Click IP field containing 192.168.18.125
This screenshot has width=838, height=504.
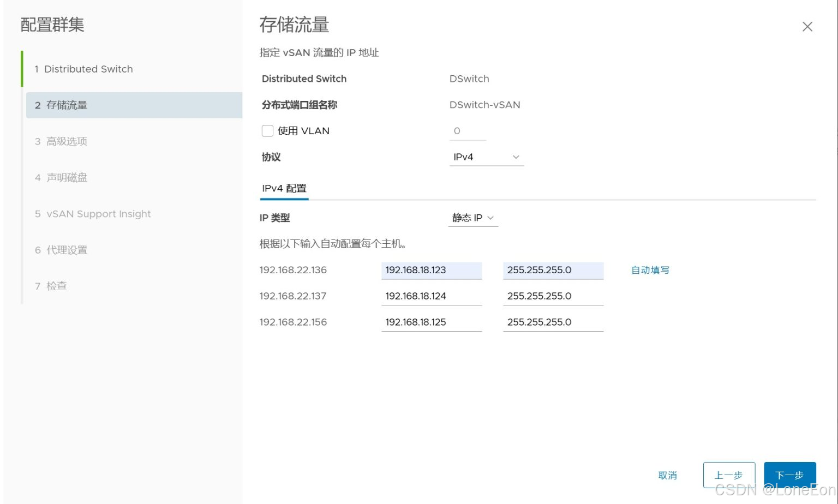(x=432, y=323)
